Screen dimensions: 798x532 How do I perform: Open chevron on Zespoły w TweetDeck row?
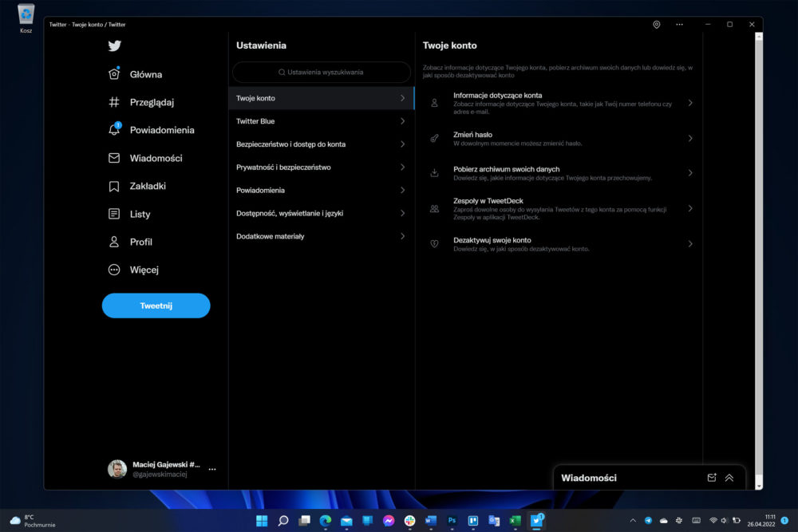[690, 208]
